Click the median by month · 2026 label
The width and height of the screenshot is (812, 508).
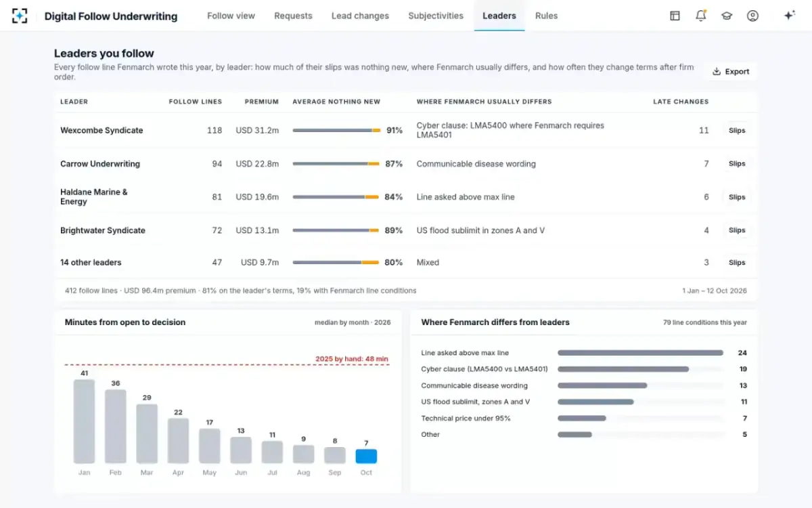click(x=353, y=322)
